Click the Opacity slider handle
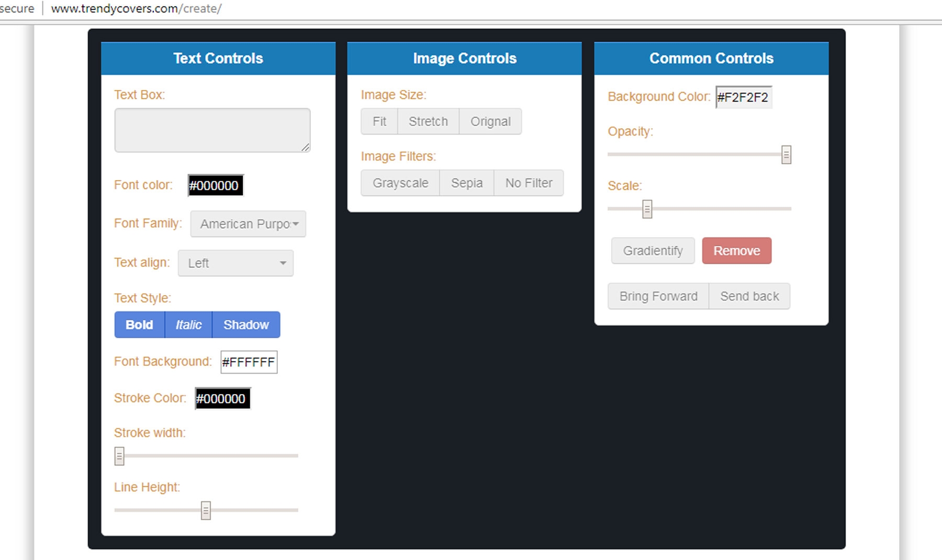This screenshot has height=560, width=942. tap(786, 155)
